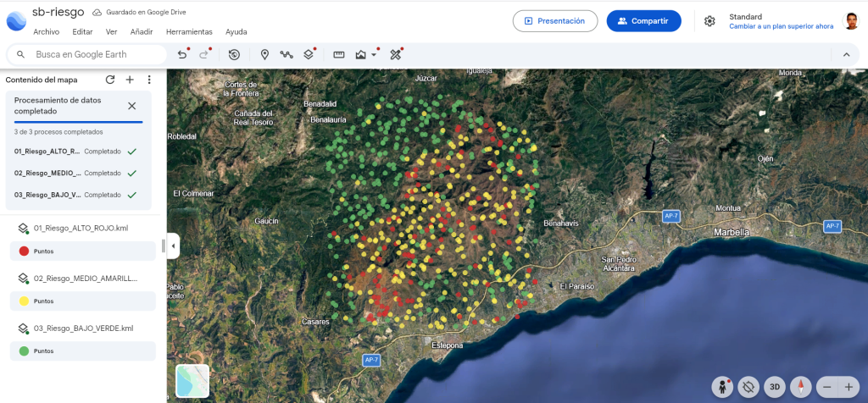Toggle the 3D view button
Screen dimensions: 868x403
775,387
